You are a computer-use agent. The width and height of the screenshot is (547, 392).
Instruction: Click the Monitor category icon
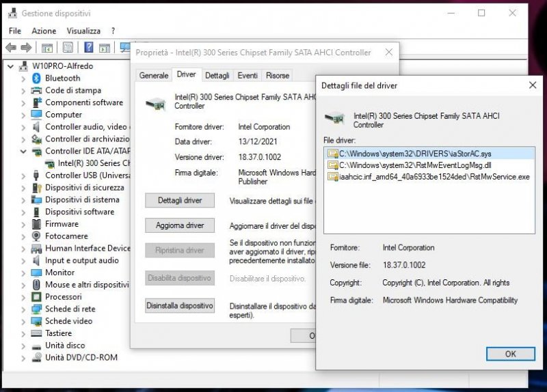(36, 272)
